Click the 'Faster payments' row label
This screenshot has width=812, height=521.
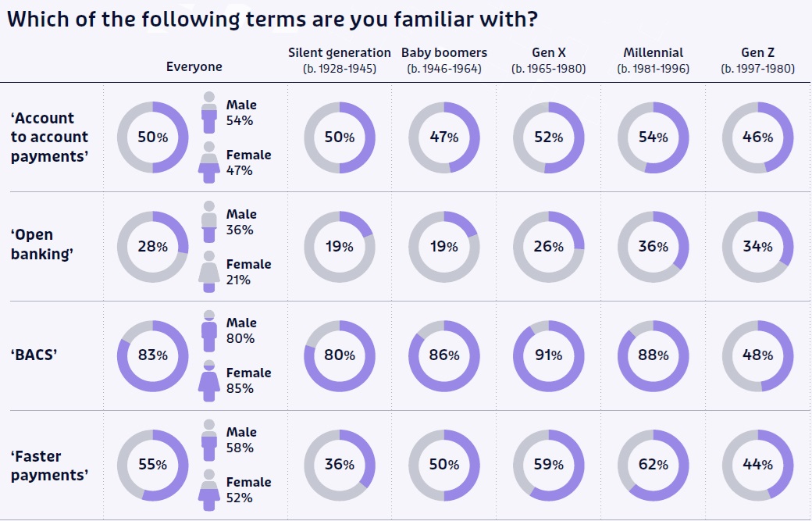pyautogui.click(x=48, y=466)
